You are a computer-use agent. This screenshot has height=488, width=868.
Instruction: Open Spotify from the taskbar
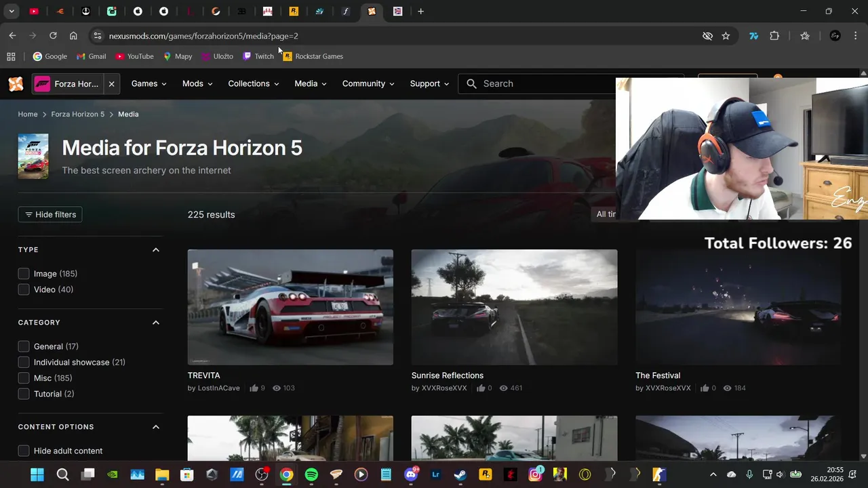pos(311,475)
